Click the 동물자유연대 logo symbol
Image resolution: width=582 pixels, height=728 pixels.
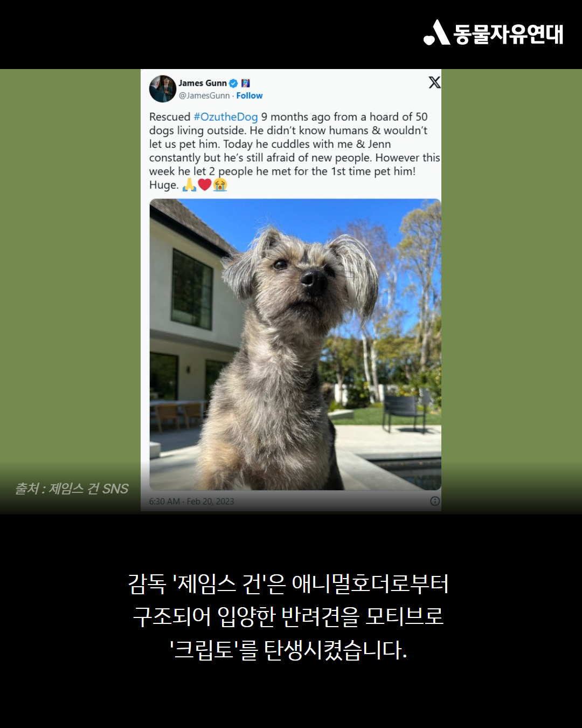(436, 33)
